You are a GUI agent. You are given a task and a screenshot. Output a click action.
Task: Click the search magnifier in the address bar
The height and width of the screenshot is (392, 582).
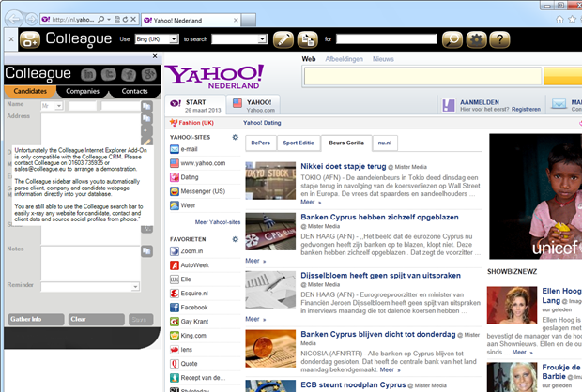click(101, 19)
